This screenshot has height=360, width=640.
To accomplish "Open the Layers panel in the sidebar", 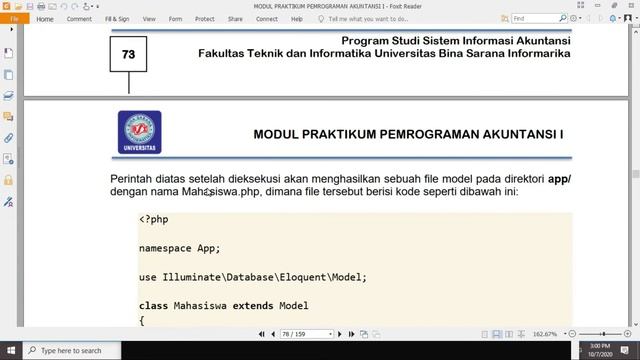I will click(x=9, y=96).
